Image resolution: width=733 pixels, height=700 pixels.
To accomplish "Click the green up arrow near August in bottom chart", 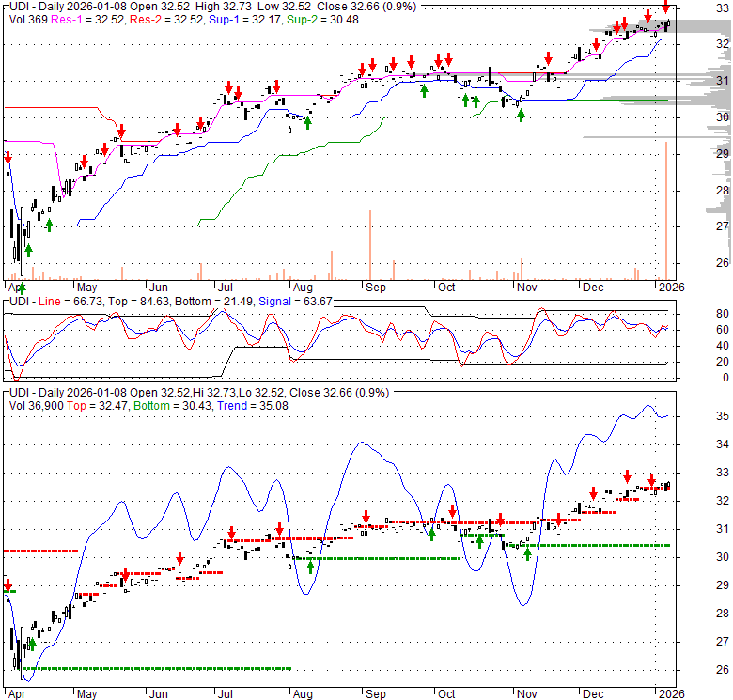I will click(310, 566).
